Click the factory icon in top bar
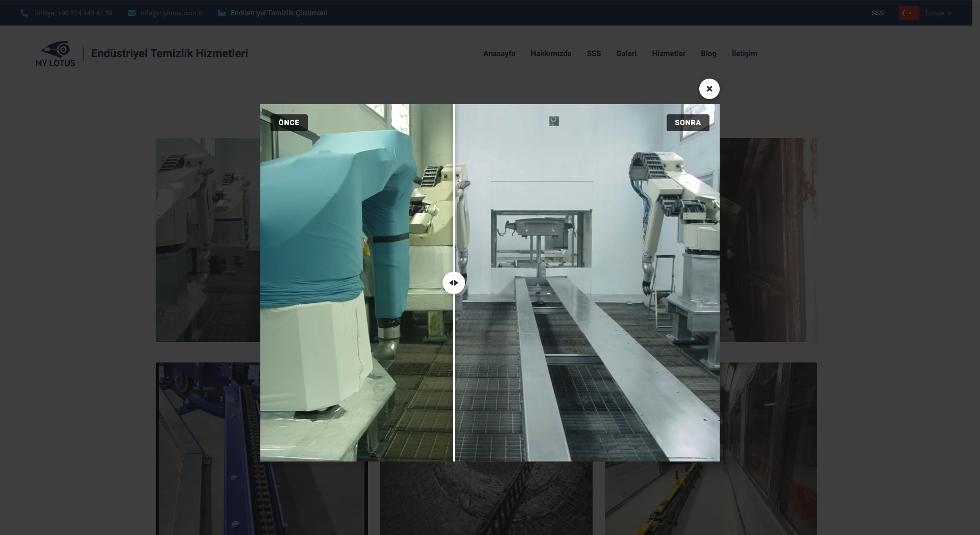 point(222,13)
